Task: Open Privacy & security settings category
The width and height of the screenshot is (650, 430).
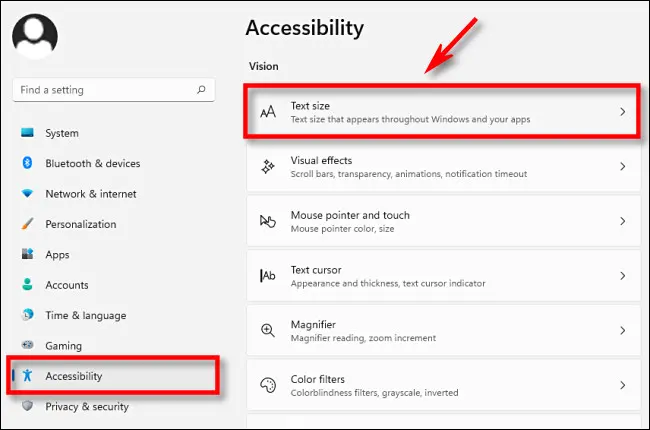Action: [86, 406]
